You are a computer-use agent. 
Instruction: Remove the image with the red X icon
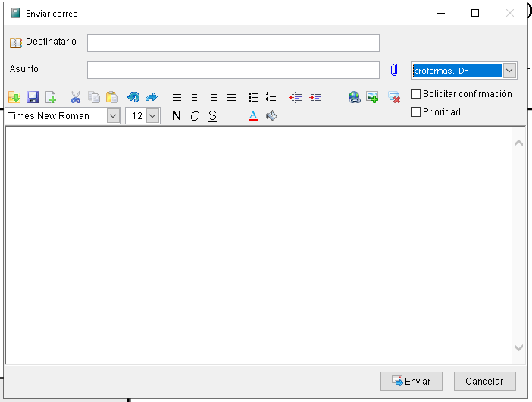click(x=394, y=97)
